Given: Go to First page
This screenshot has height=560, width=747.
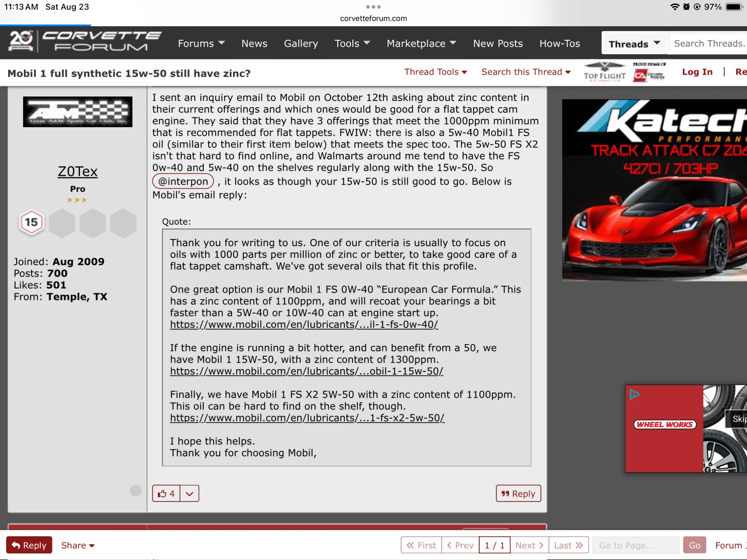Looking at the screenshot, I should tap(421, 545).
